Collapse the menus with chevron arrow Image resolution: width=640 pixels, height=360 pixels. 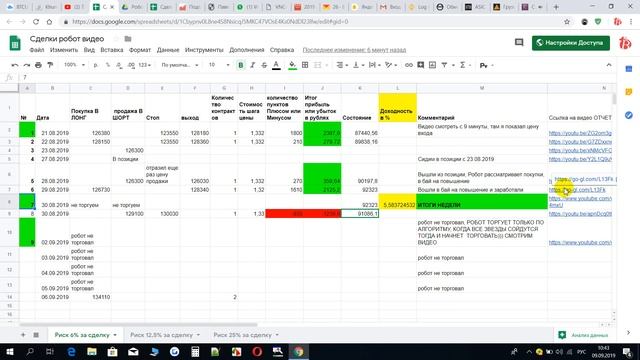click(x=609, y=65)
